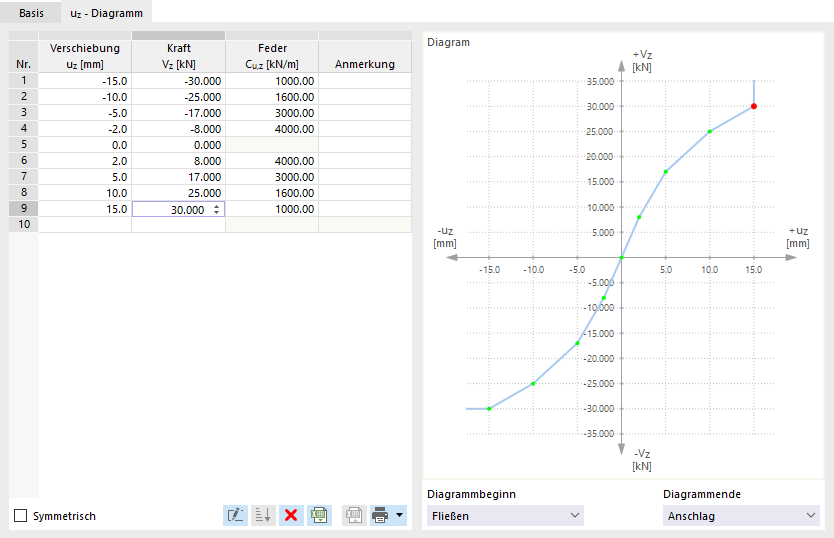Switch to the Basis tab
Screen dimensions: 834x538
pos(31,13)
